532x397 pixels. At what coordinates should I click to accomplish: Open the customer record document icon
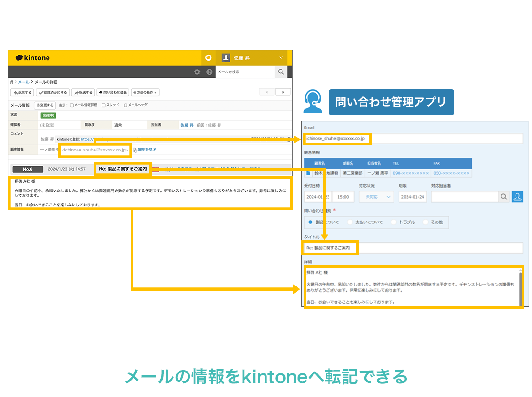click(x=308, y=173)
